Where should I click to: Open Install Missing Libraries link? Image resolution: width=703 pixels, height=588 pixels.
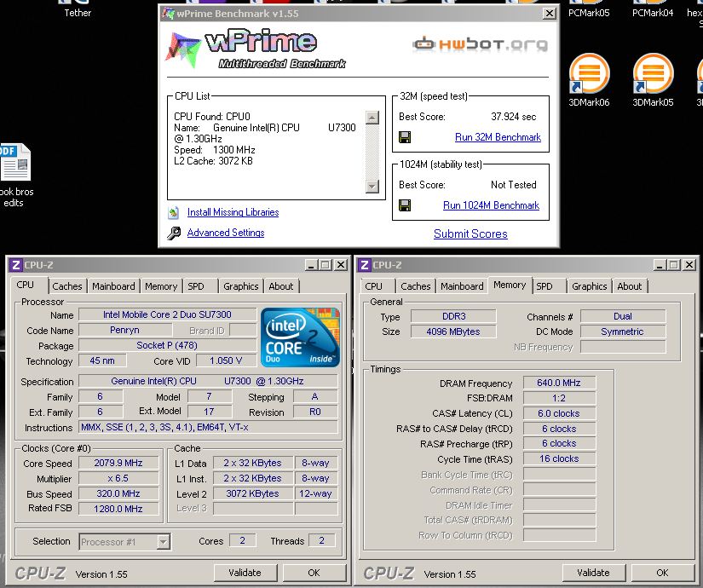tap(233, 212)
